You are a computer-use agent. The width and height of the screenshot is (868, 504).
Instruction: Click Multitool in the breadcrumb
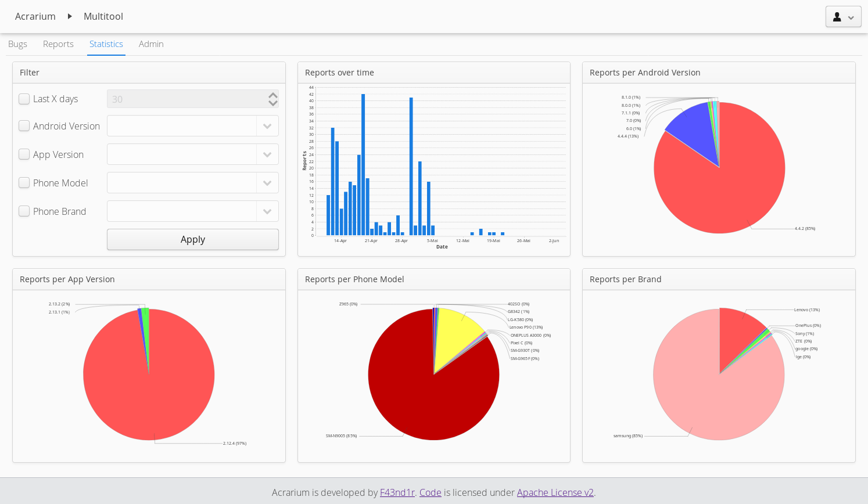coord(103,16)
